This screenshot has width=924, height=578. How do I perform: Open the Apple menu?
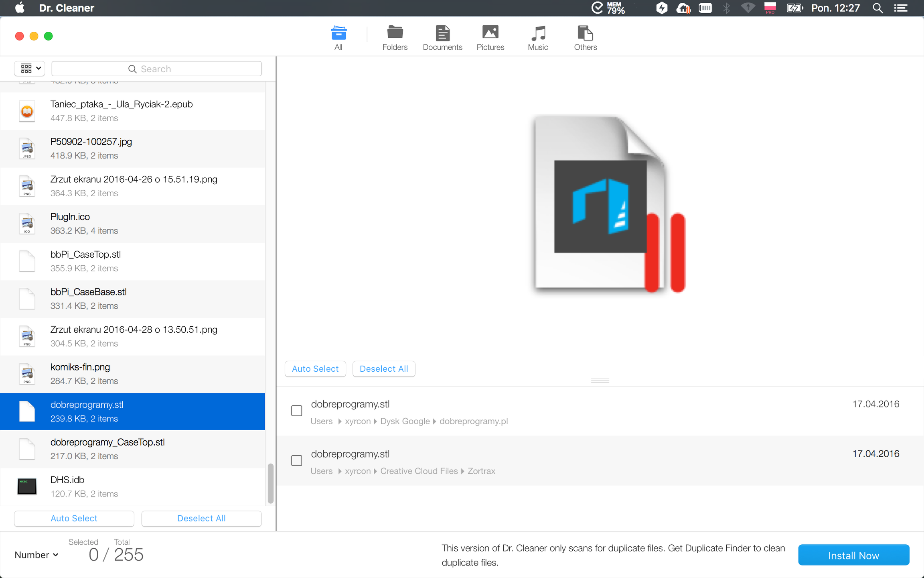point(20,8)
